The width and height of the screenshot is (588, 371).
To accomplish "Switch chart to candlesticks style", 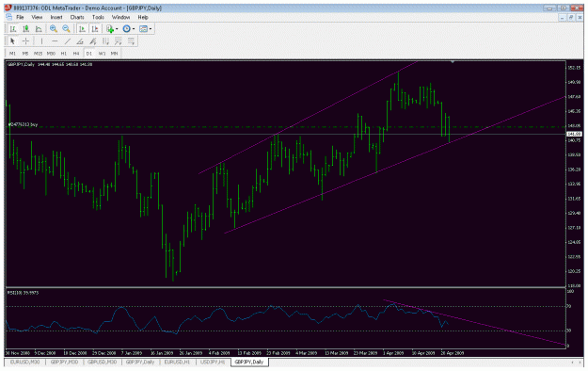I will pyautogui.click(x=26, y=29).
